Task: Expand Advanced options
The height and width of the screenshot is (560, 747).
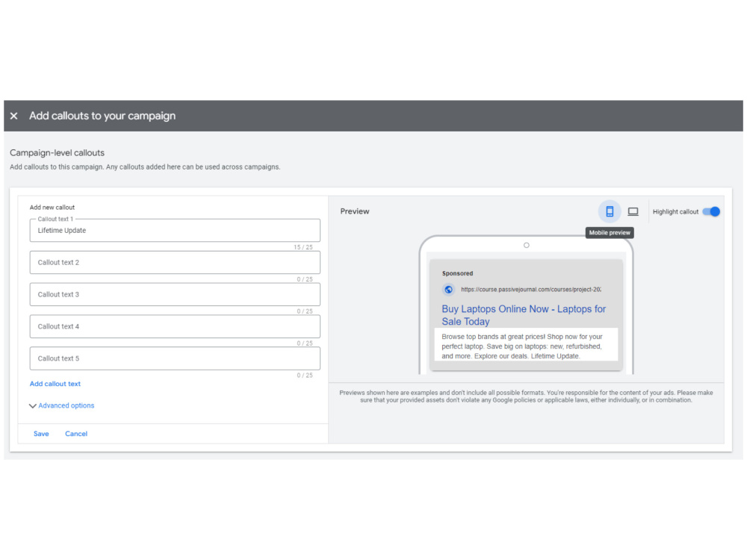Action: point(62,405)
